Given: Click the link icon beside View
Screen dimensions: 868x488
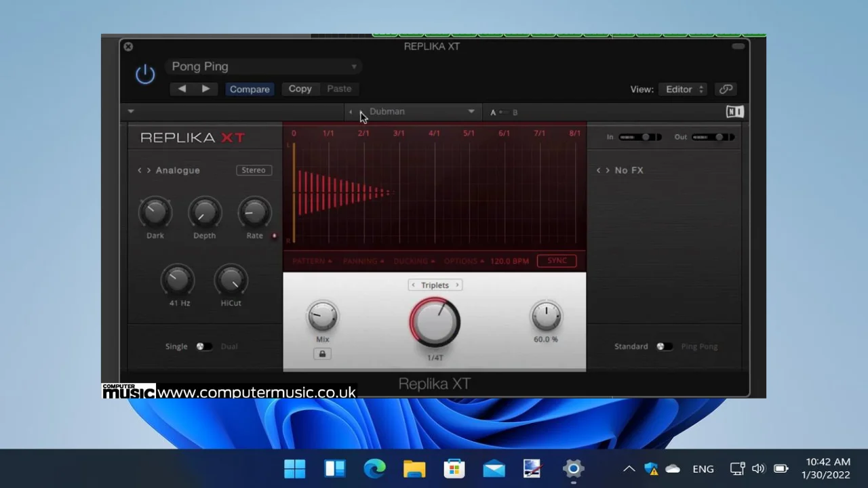Looking at the screenshot, I should pos(726,89).
